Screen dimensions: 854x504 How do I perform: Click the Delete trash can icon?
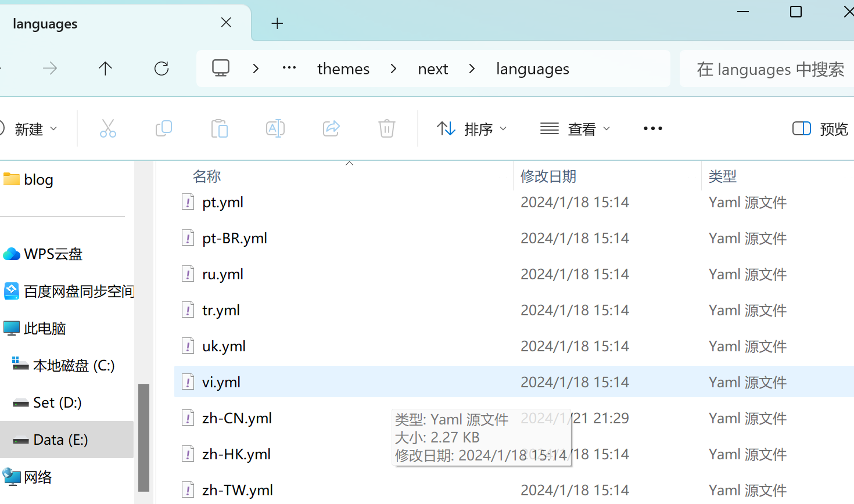coord(387,128)
